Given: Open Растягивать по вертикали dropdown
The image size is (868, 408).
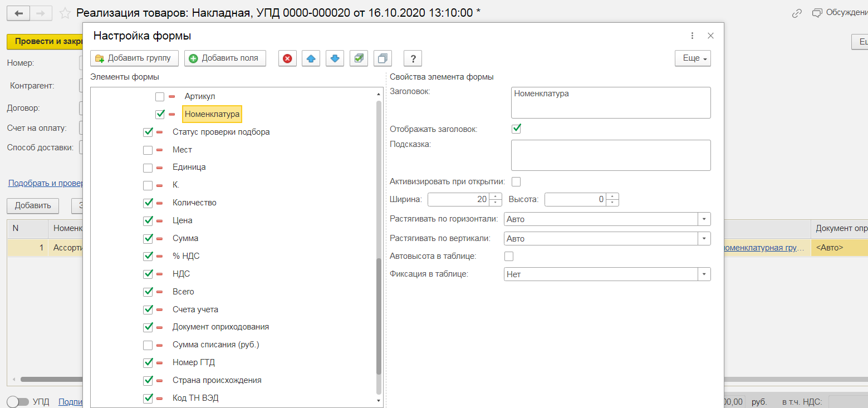Looking at the screenshot, I should pos(704,239).
